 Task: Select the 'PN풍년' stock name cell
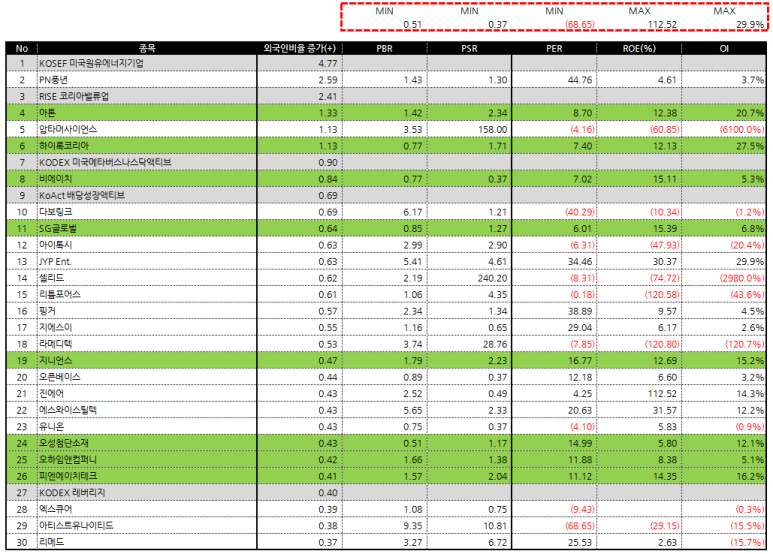(147, 80)
